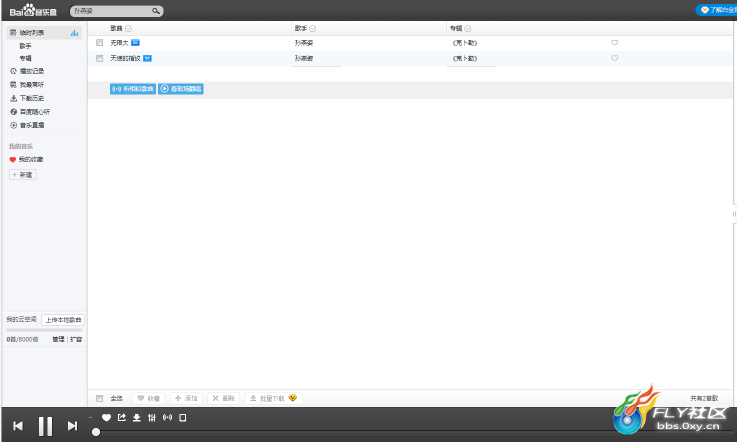Collapse the side panel via right-edge handle
This screenshot has height=442, width=737.
tap(734, 214)
